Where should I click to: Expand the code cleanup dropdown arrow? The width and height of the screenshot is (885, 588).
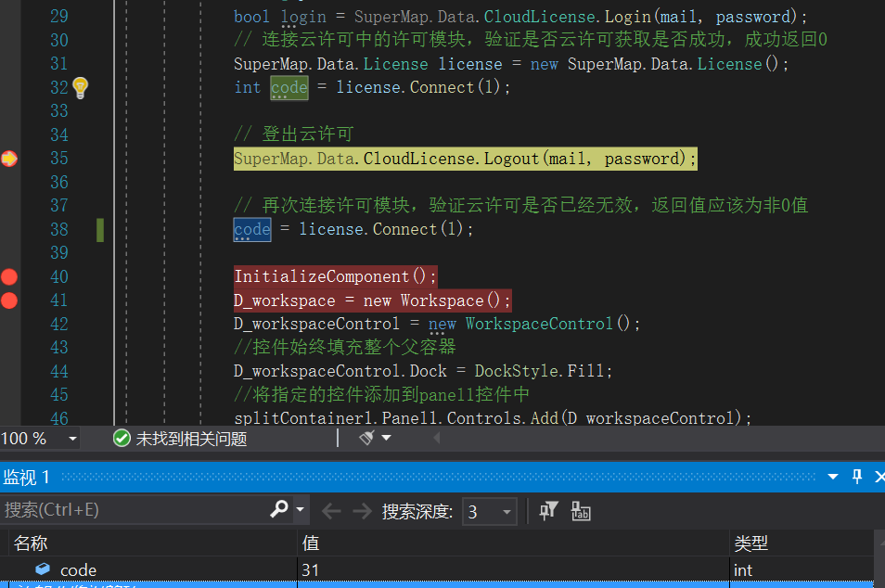[387, 438]
